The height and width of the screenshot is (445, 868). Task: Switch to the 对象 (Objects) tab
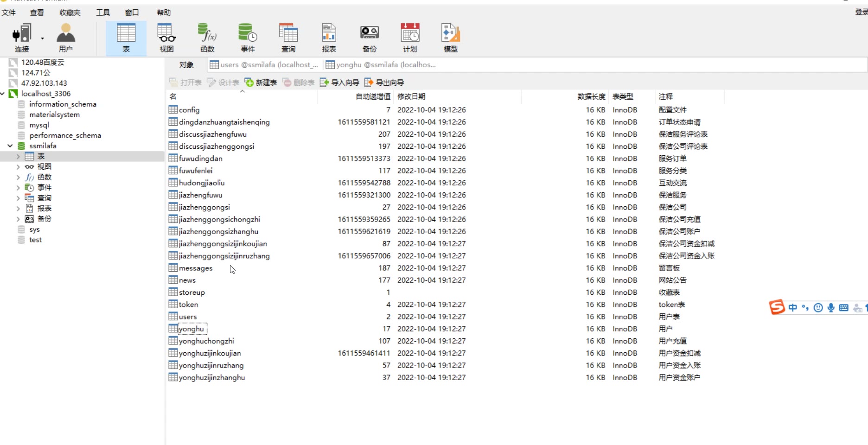(x=186, y=65)
